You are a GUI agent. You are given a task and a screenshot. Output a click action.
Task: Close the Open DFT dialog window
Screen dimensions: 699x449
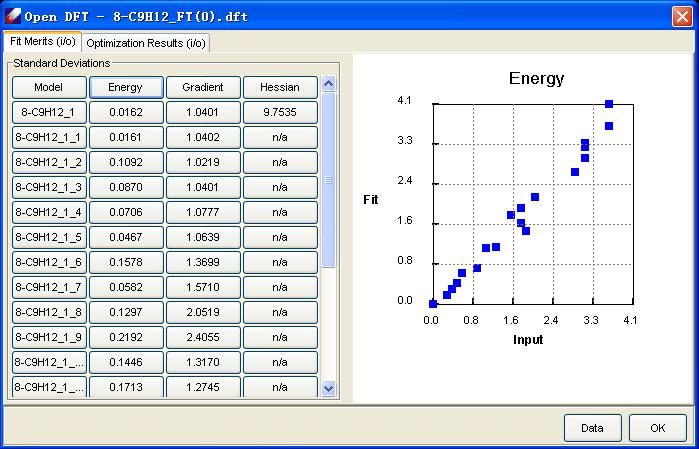click(x=682, y=17)
